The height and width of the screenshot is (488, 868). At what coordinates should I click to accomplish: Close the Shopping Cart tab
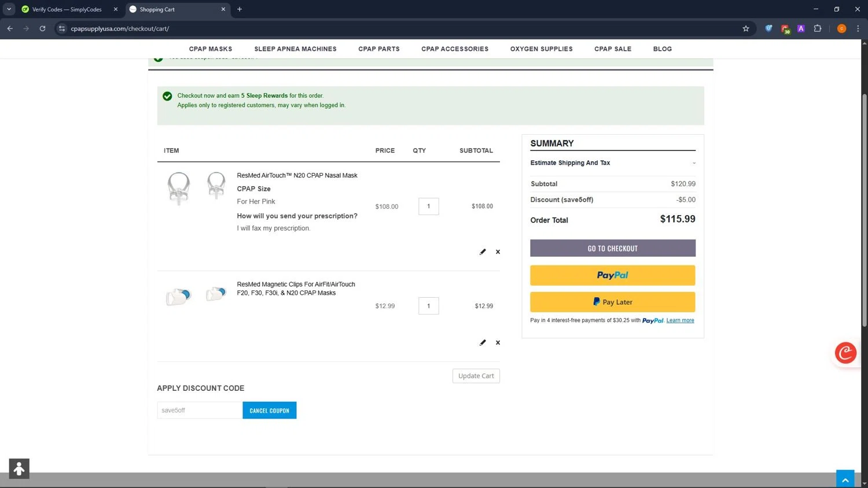point(223,9)
